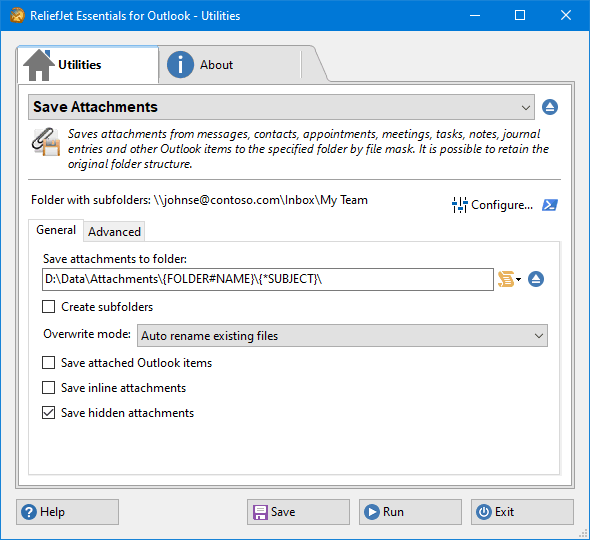Open the macro list dropdown arrow
Image resolution: width=590 pixels, height=540 pixels.
tap(519, 279)
